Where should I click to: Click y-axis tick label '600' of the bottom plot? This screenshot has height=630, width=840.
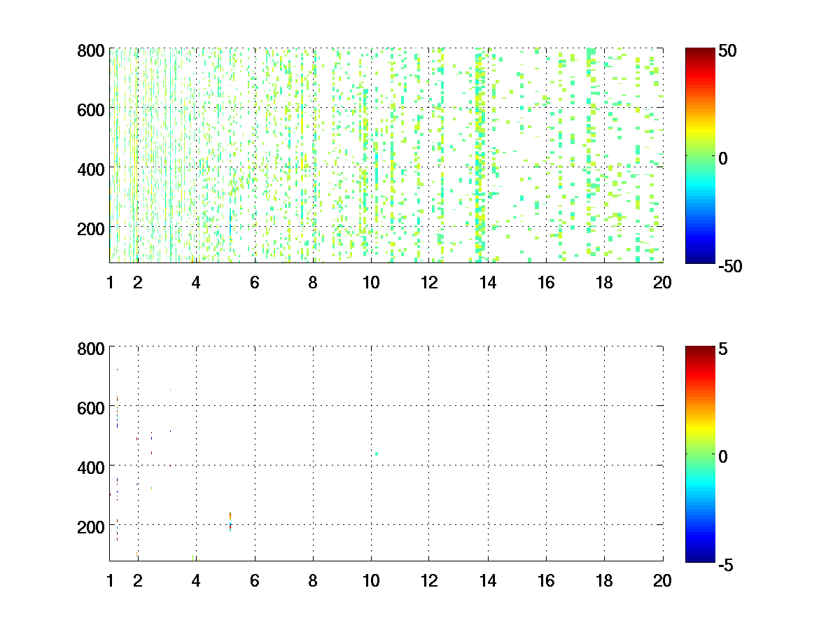point(91,407)
